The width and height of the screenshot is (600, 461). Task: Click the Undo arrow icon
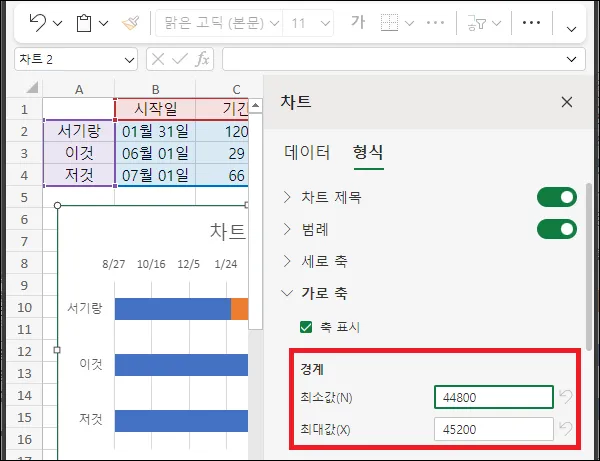pos(38,23)
